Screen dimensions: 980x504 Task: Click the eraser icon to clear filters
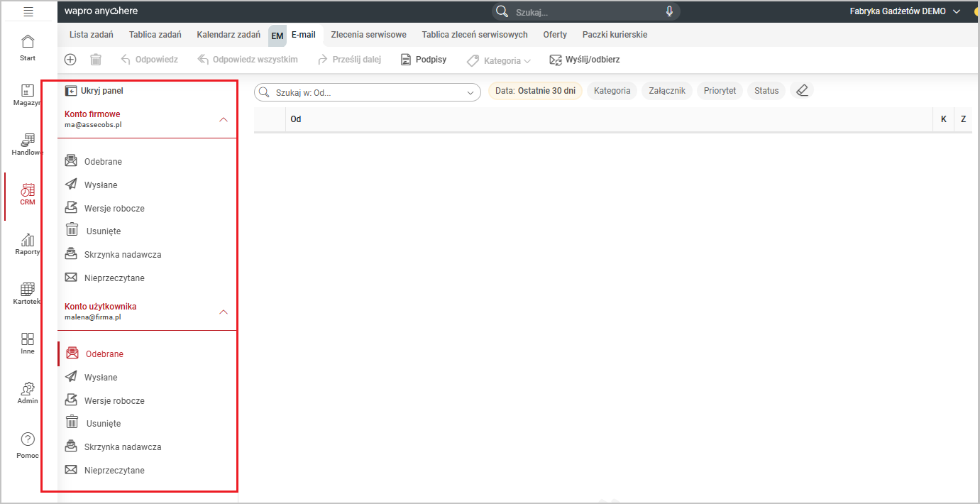tap(802, 91)
